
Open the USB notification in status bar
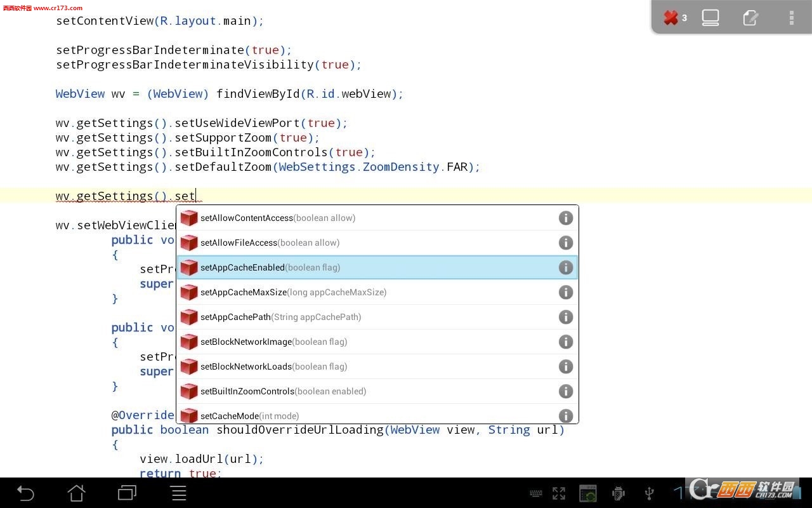click(648, 493)
